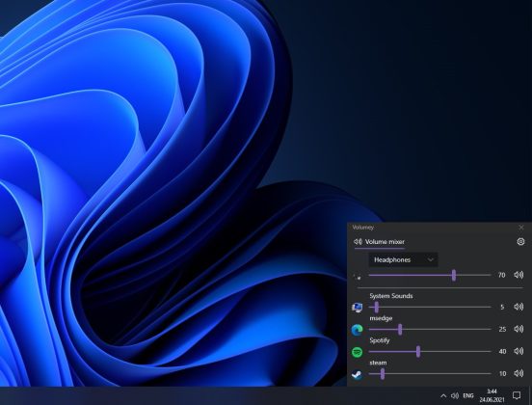Click the Volume mixer tab
Screen dimensions: 532x405
point(380,242)
